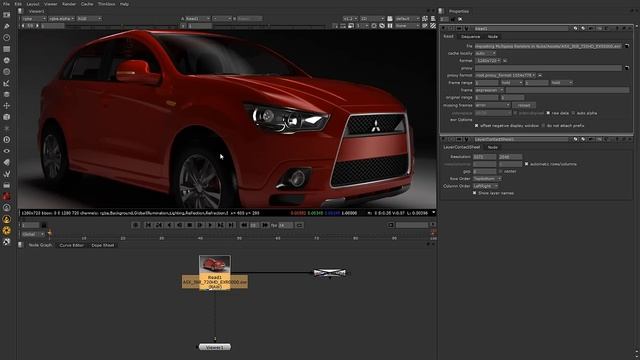
Task: Switch to the Sequence tab in Read1 properties
Action: pyautogui.click(x=471, y=37)
